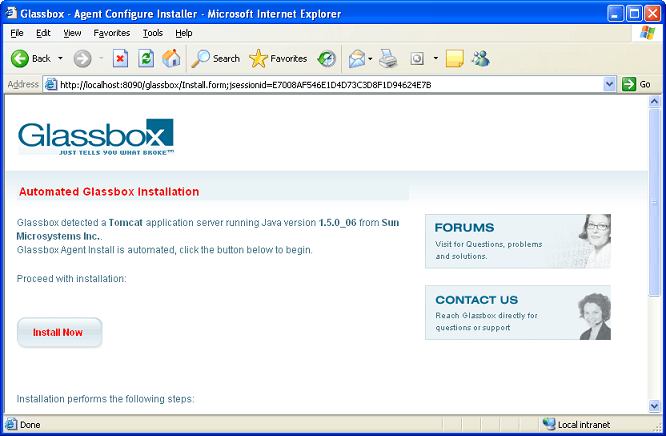Click the Install Now button

59,332
